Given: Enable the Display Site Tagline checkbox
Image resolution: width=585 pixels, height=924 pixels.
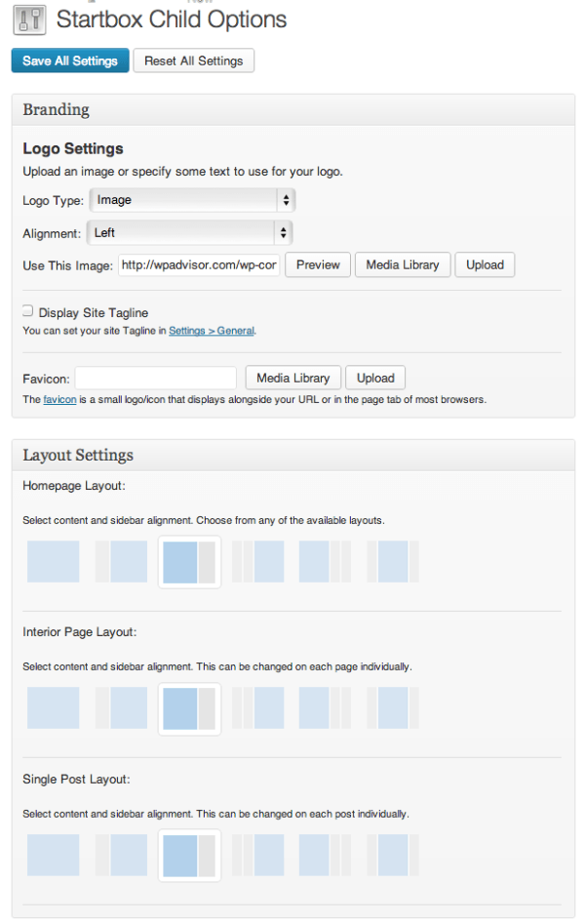Looking at the screenshot, I should (28, 312).
